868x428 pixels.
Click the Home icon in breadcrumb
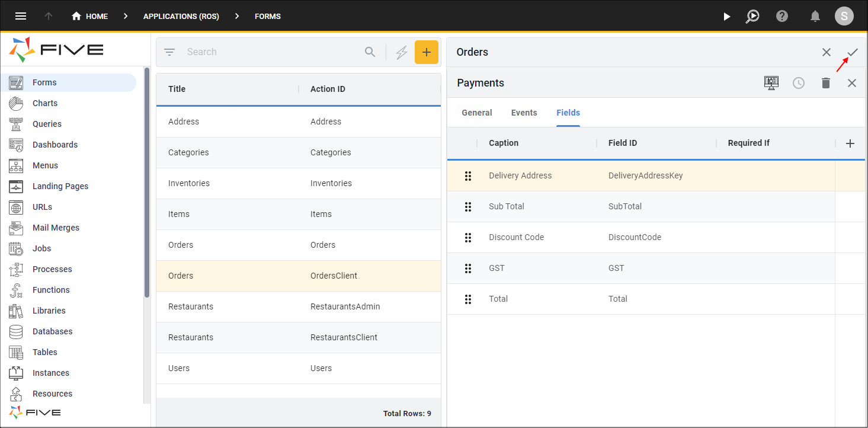point(76,16)
